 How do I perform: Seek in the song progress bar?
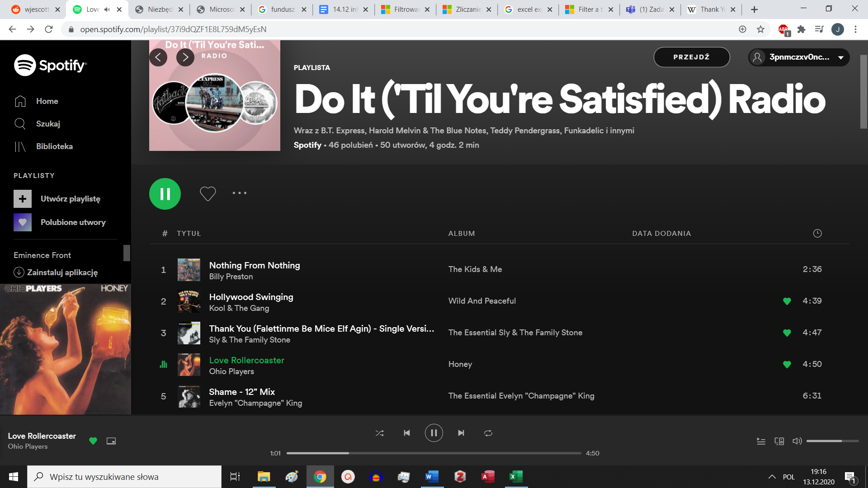tap(434, 453)
